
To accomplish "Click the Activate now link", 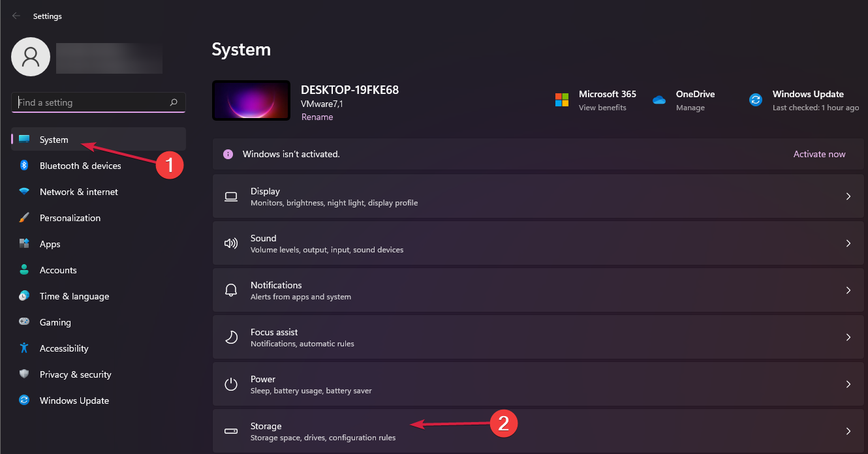I will pyautogui.click(x=819, y=153).
